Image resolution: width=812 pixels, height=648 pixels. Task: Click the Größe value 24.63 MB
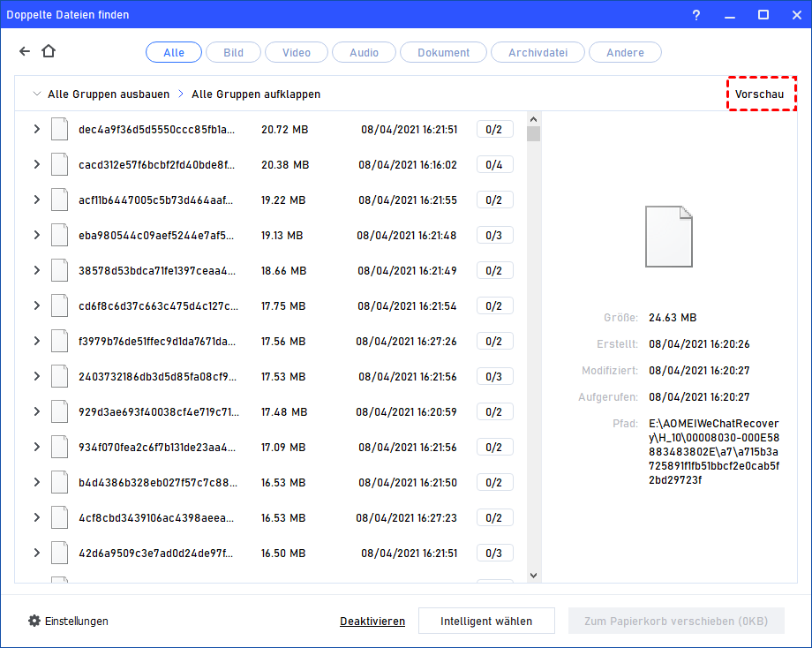tap(673, 317)
